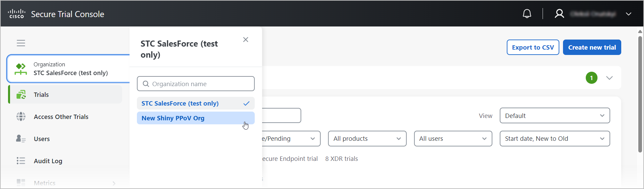The width and height of the screenshot is (644, 189).
Task: Click the Audit Log list icon
Action: coord(21,161)
